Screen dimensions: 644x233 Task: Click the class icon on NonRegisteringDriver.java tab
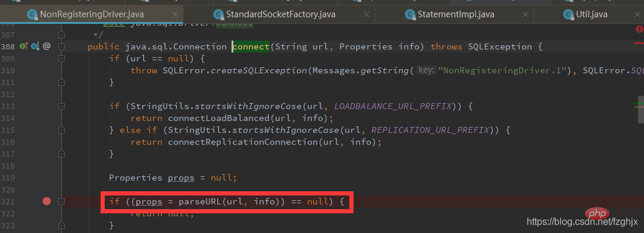click(32, 15)
